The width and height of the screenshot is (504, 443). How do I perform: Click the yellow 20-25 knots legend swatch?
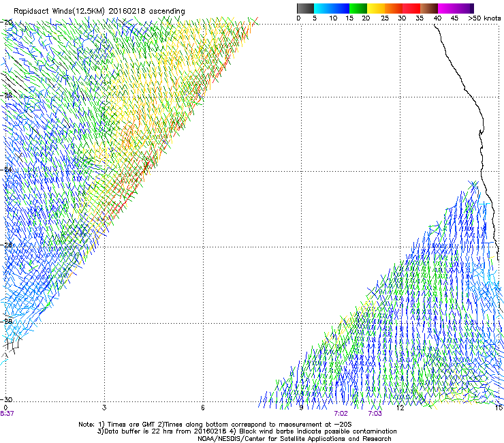click(x=376, y=8)
